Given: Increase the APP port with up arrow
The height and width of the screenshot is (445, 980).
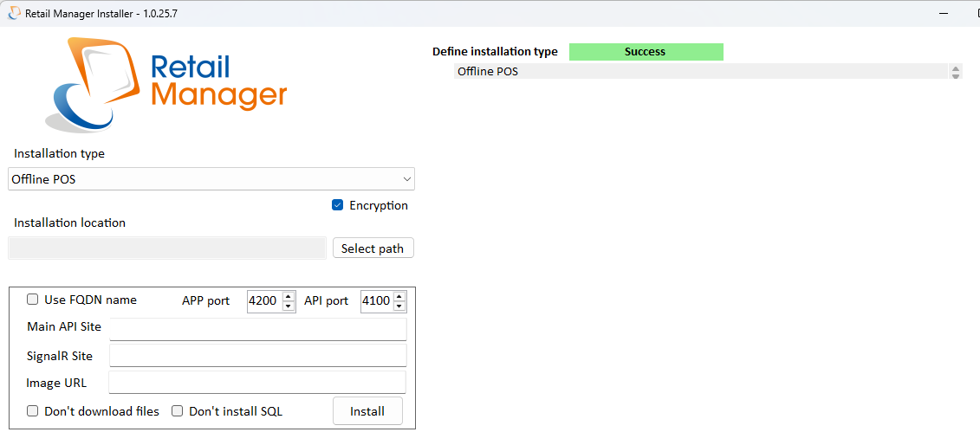Looking at the screenshot, I should click(289, 296).
